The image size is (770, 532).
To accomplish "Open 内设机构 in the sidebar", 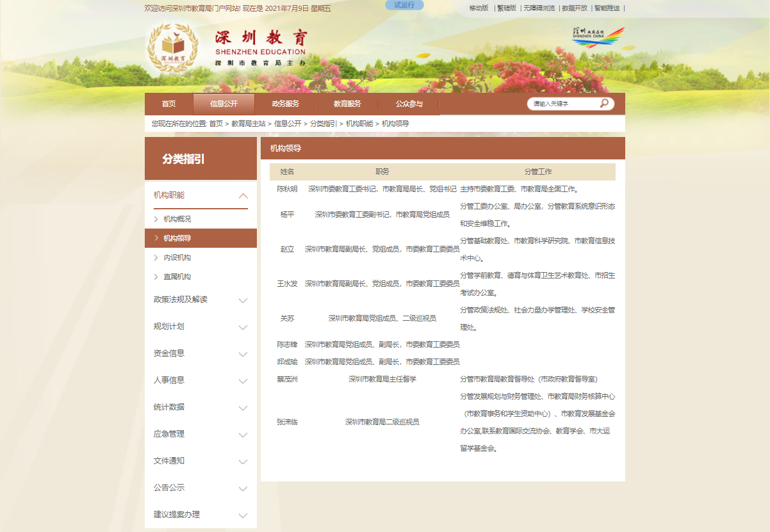I will coord(177,257).
